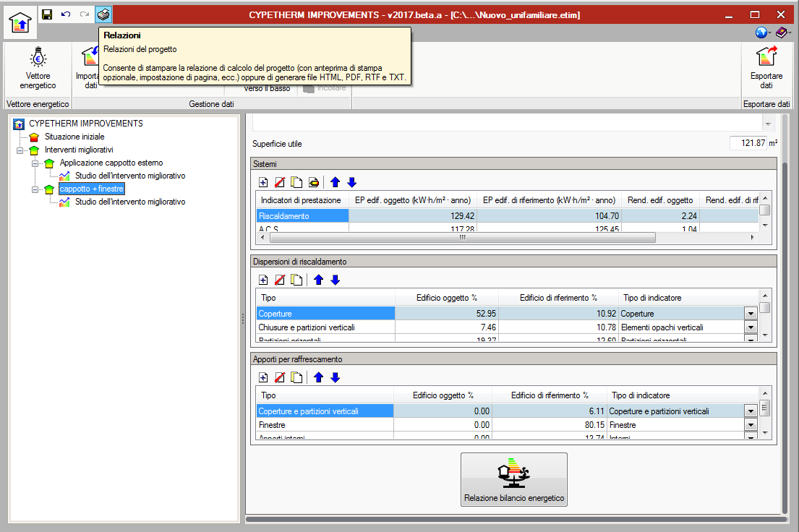Open the Vettore energetico tool
Screen dimensions: 799x532
[38, 68]
